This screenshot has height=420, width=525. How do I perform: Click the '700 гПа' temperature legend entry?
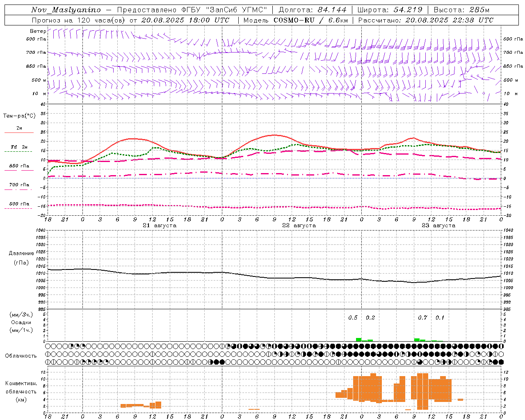pos(19,185)
